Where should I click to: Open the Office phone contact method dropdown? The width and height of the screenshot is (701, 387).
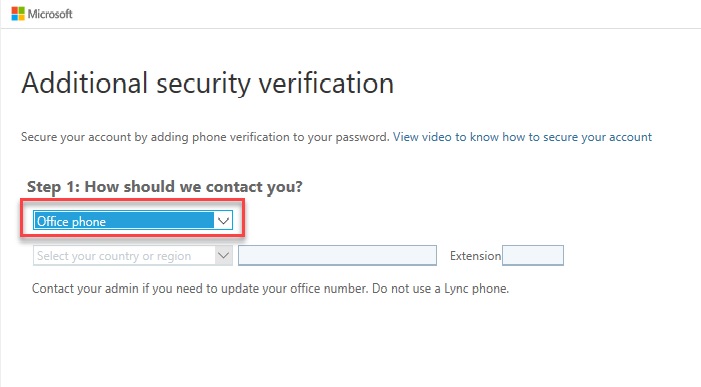(133, 221)
